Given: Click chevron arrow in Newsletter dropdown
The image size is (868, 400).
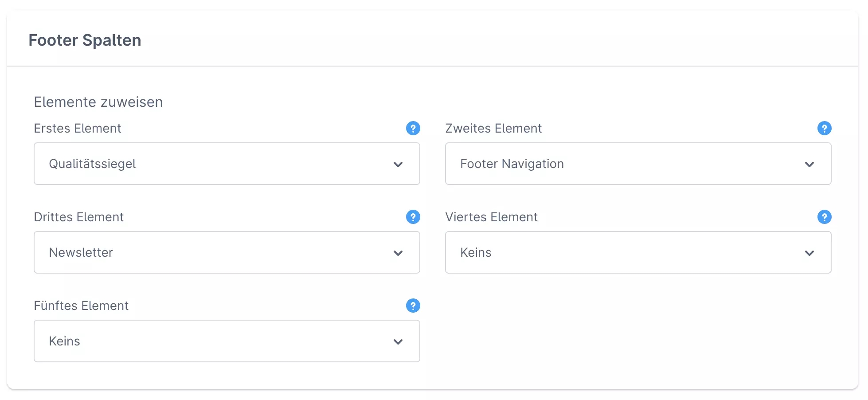Looking at the screenshot, I should 398,253.
